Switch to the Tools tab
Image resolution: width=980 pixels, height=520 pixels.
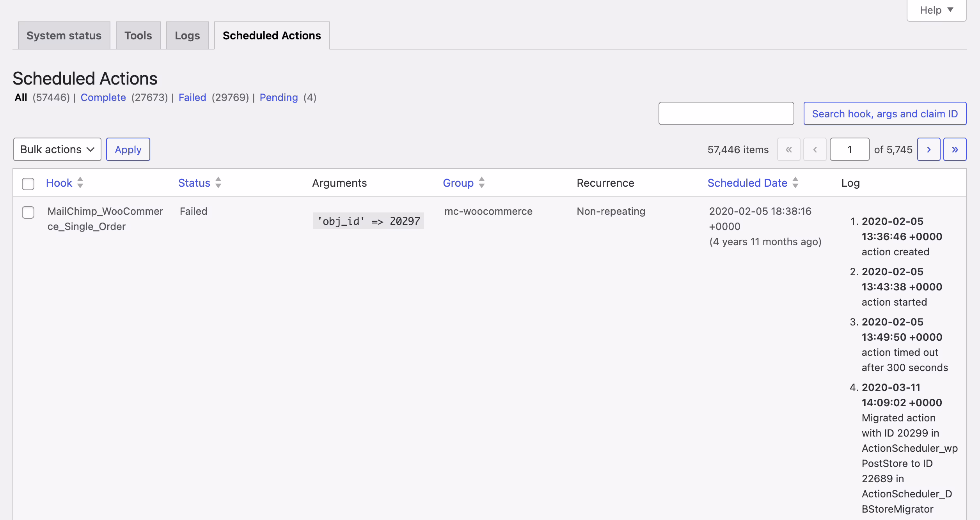tap(138, 35)
